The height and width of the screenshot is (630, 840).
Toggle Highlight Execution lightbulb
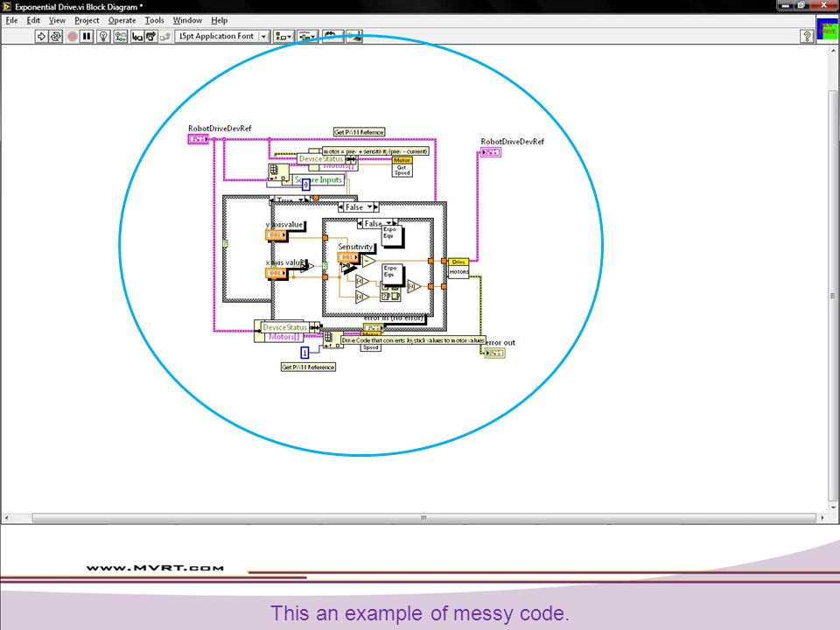(x=103, y=37)
